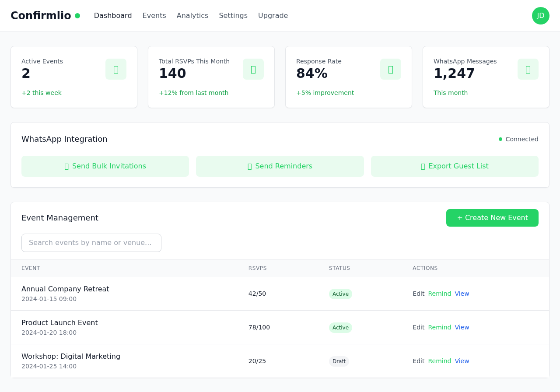View the Workshop: Digital Marketing event
This screenshot has height=392, width=560.
coord(462,361)
